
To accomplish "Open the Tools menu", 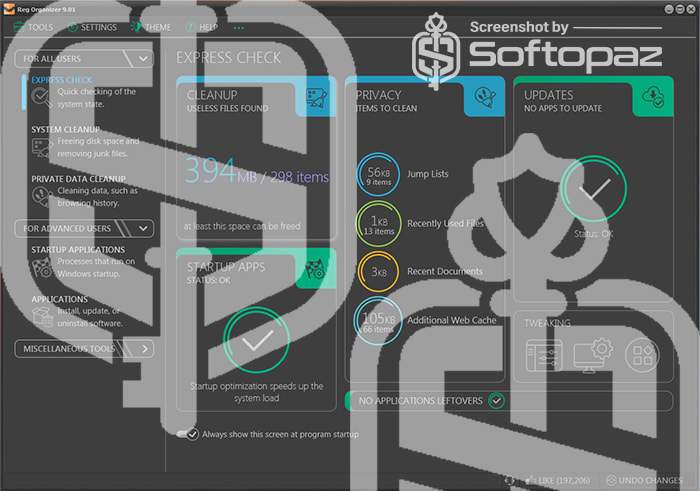I will coord(33,28).
